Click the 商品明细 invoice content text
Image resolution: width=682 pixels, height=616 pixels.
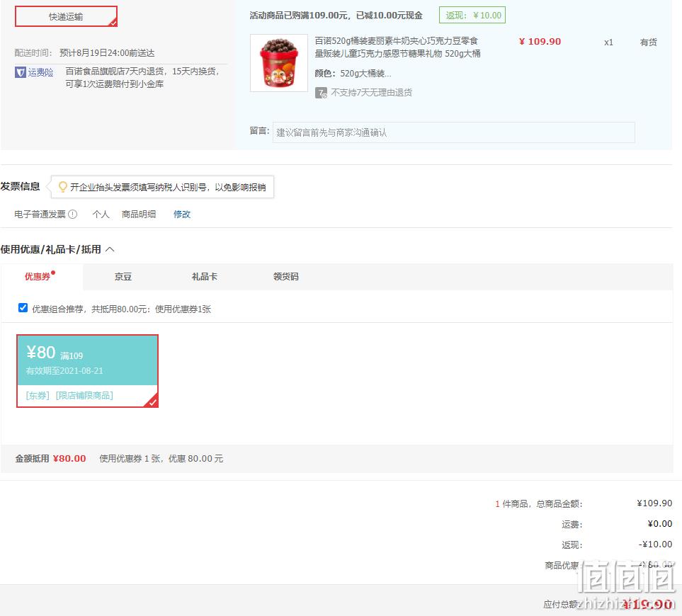[x=138, y=214]
